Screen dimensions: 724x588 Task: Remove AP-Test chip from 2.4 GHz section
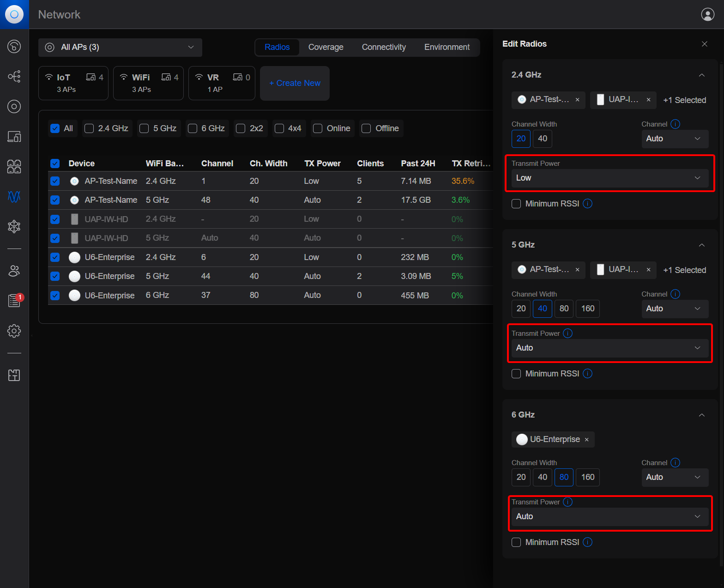[x=577, y=100]
